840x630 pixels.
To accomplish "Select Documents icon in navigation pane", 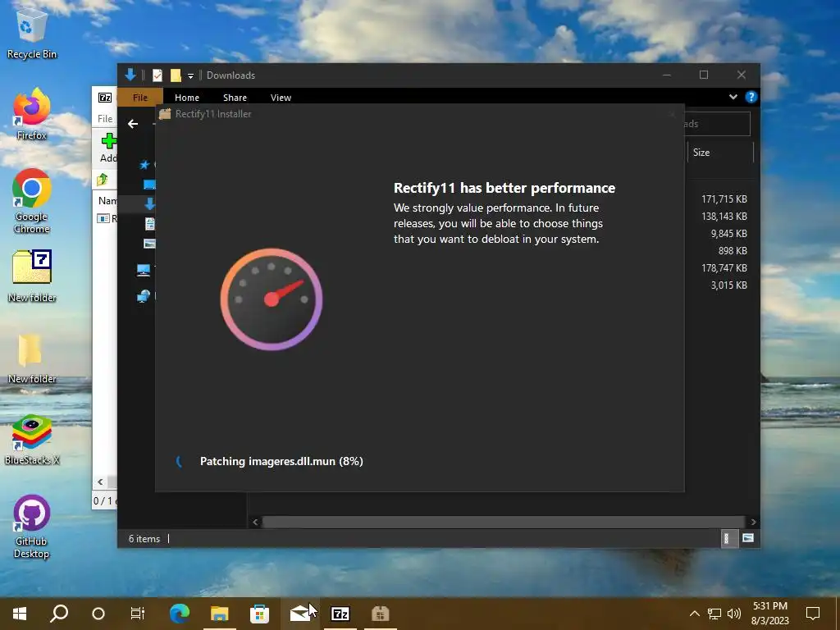I will pos(149,223).
